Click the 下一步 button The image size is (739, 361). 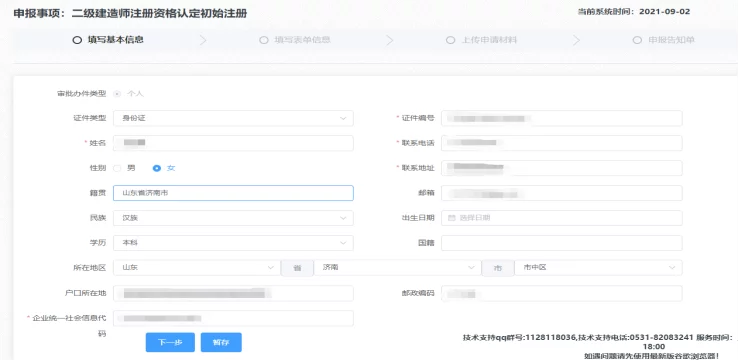pos(170,343)
